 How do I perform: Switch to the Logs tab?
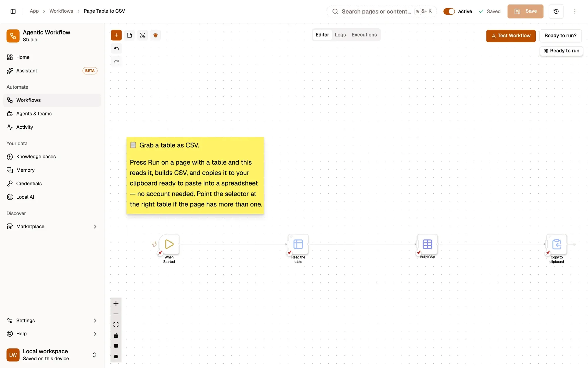tap(340, 35)
